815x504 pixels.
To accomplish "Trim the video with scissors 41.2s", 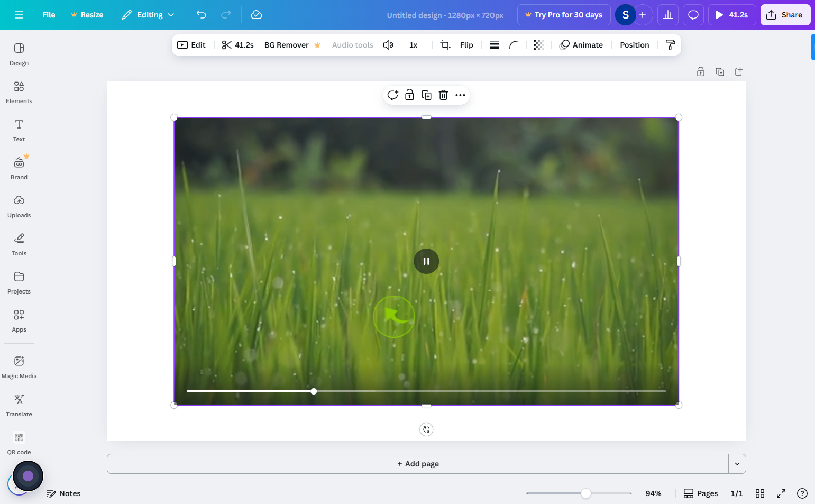I will click(x=238, y=45).
